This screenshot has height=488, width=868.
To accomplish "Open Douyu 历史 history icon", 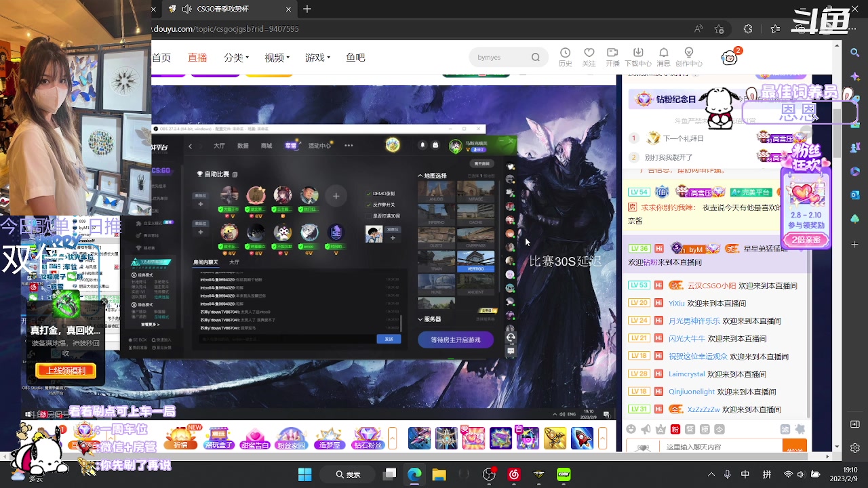I will pos(565,56).
